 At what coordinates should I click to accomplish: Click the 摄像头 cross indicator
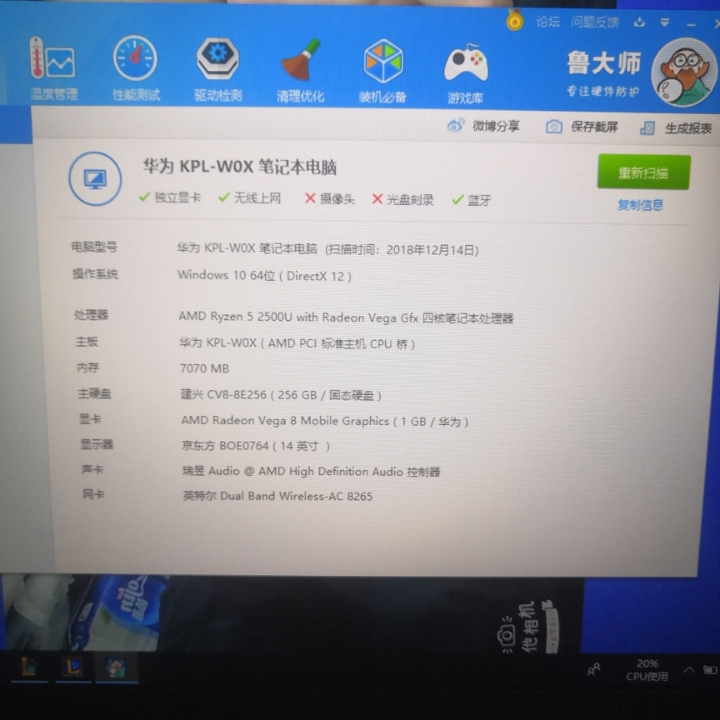click(330, 199)
